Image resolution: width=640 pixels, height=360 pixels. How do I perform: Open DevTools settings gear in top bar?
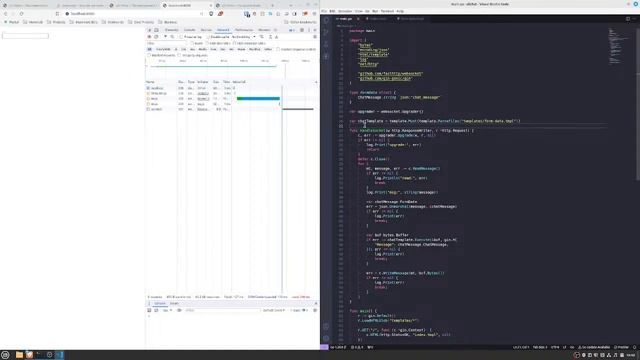[302, 30]
